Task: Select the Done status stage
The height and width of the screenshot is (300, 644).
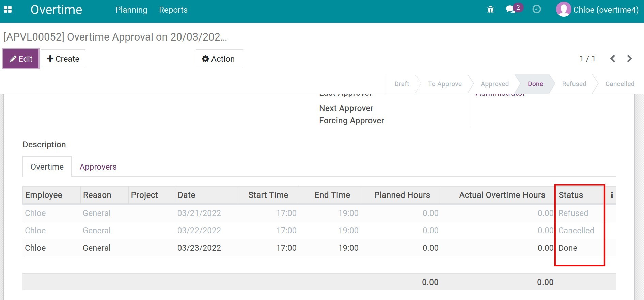Action: (x=535, y=84)
